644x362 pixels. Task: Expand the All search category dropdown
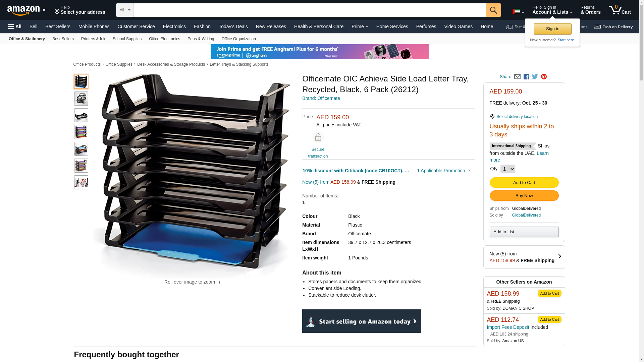point(125,10)
